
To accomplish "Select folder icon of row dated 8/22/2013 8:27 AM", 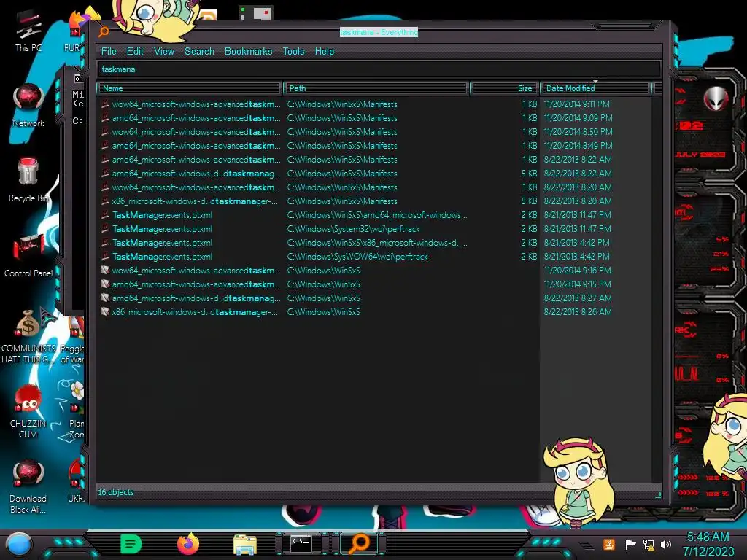I will [x=105, y=297].
